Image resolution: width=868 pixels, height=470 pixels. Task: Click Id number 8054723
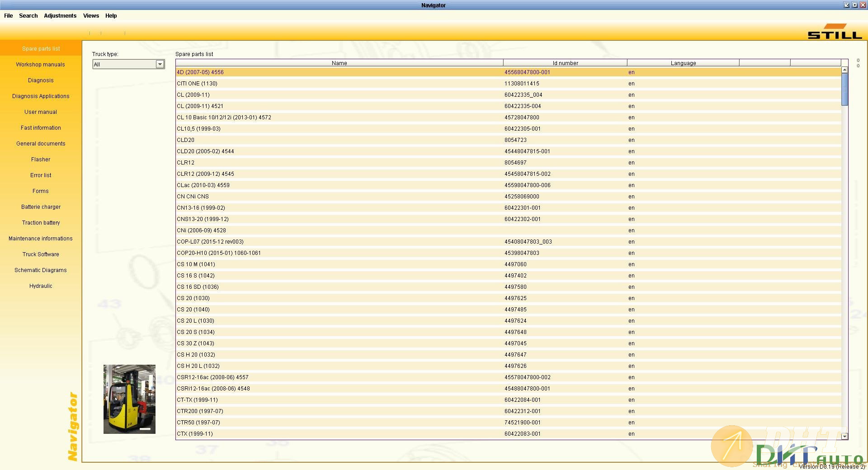tap(515, 140)
